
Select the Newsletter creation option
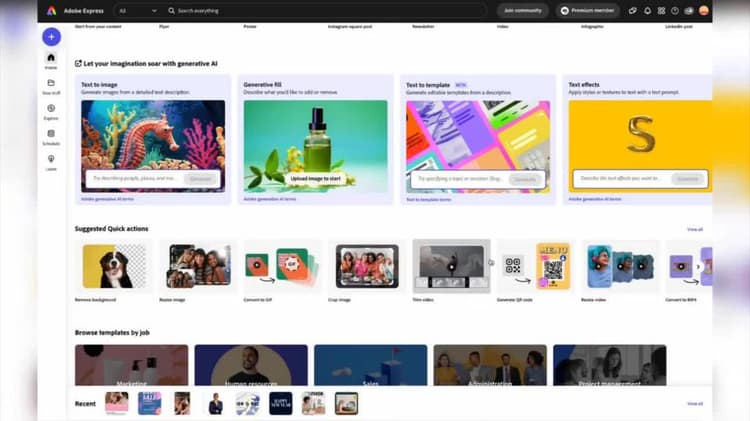423,27
